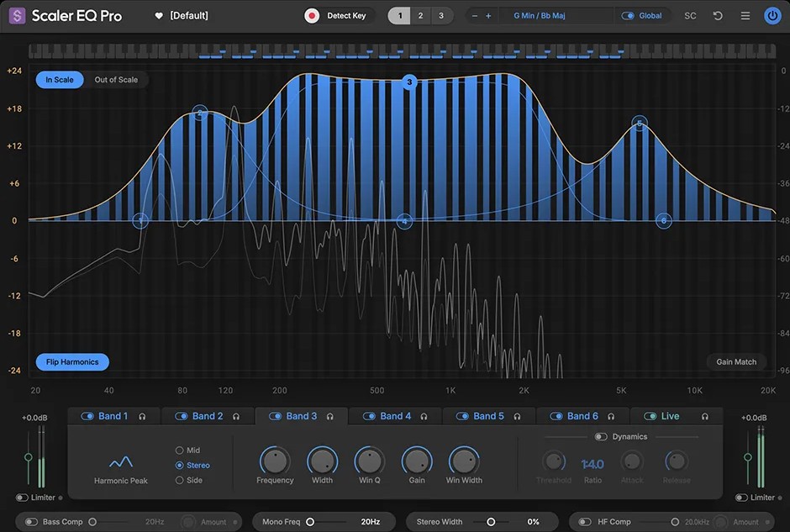Image resolution: width=790 pixels, height=532 pixels.
Task: Select EQ node 6 on the zero line
Action: click(x=664, y=221)
